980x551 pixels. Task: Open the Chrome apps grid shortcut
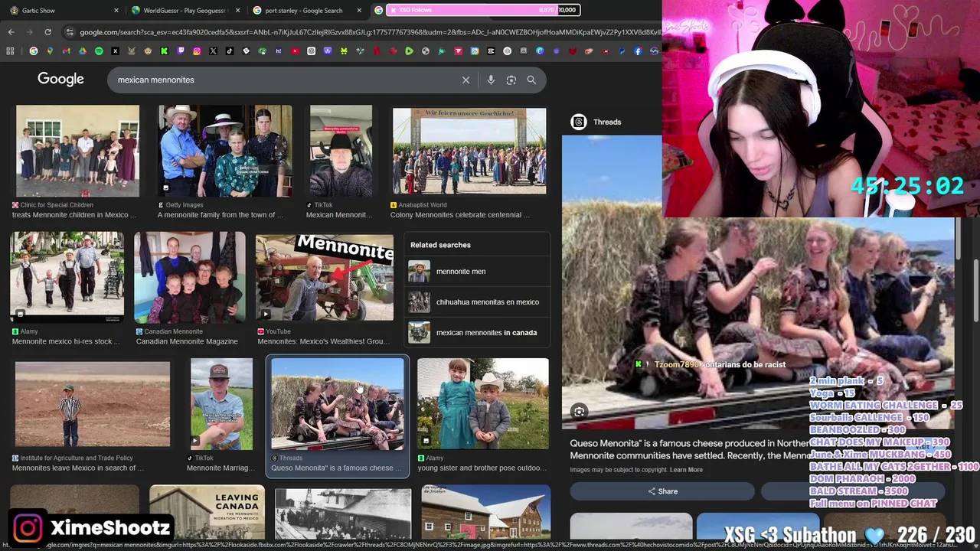(10, 51)
